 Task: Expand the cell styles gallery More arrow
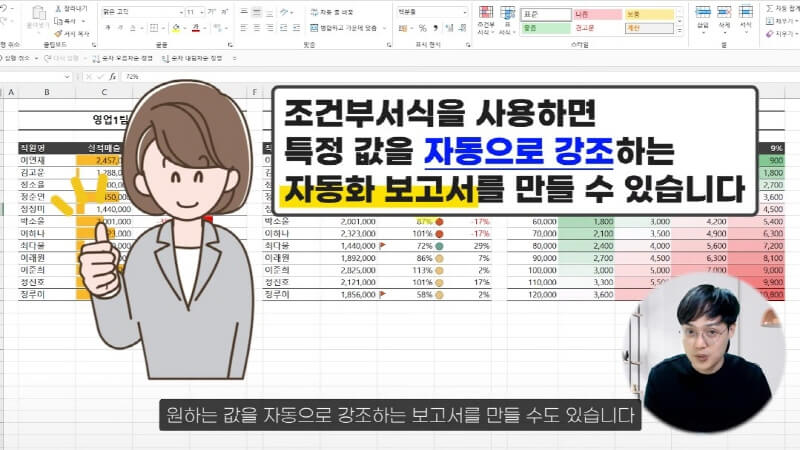(680, 31)
